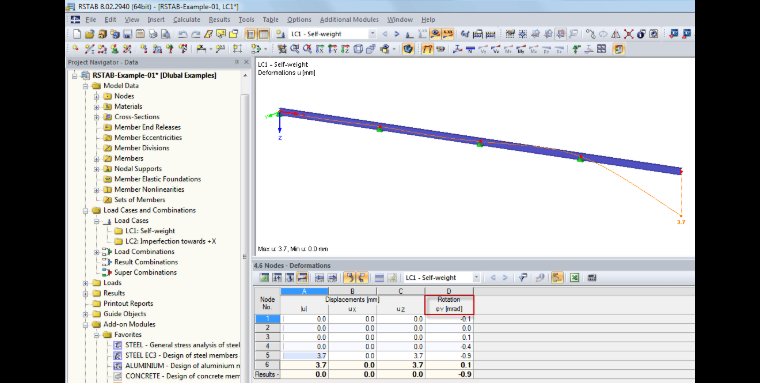This screenshot has height=383, width=760.
Task: Click the Zoom window magnifier icon
Action: click(295, 49)
